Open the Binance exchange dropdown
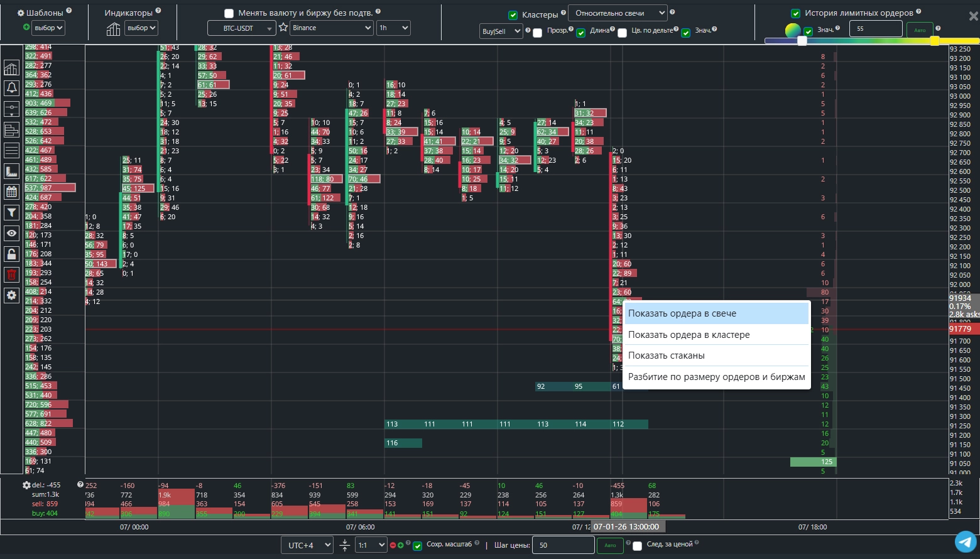980x559 pixels. (332, 28)
